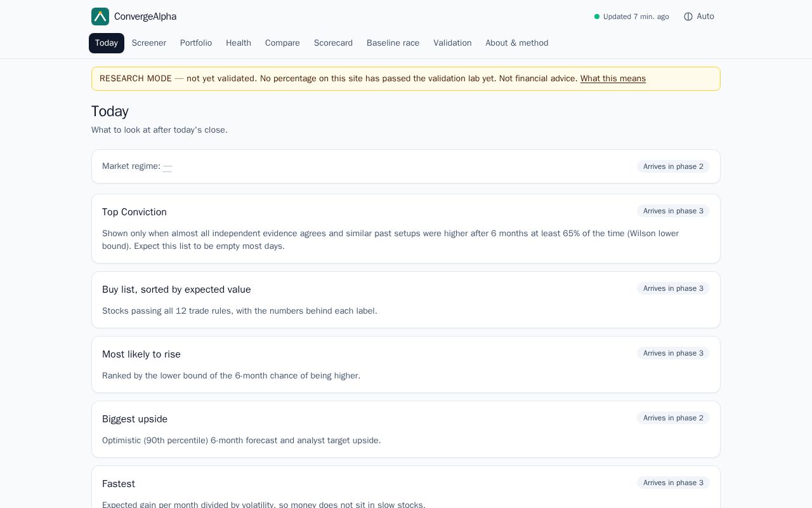Click the phase 3 badge on Buy list

point(673,288)
